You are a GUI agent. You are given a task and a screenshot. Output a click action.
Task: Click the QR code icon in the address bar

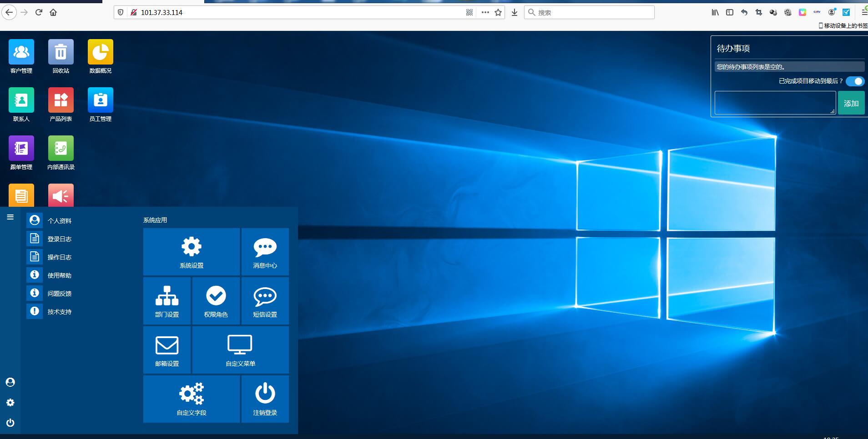(469, 12)
